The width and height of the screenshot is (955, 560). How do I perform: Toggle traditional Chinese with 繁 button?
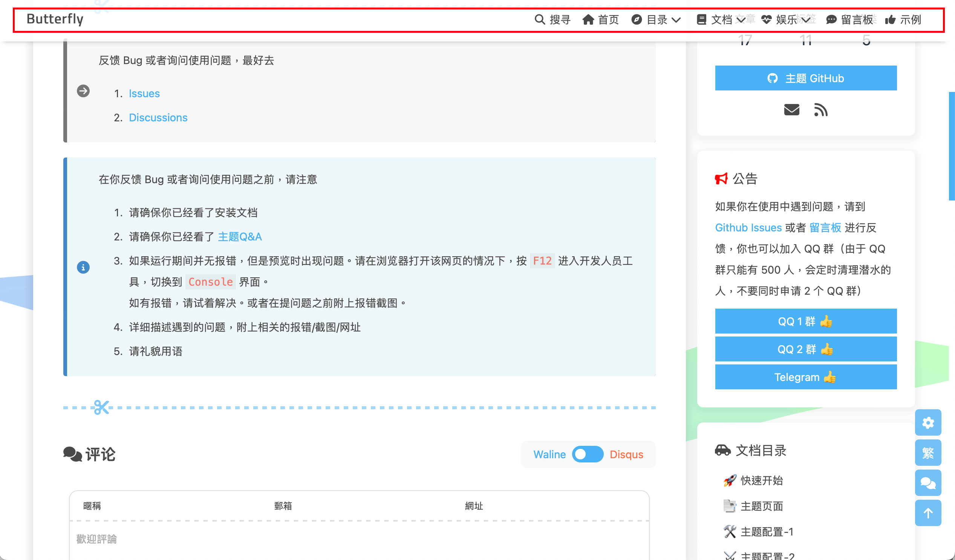(928, 452)
